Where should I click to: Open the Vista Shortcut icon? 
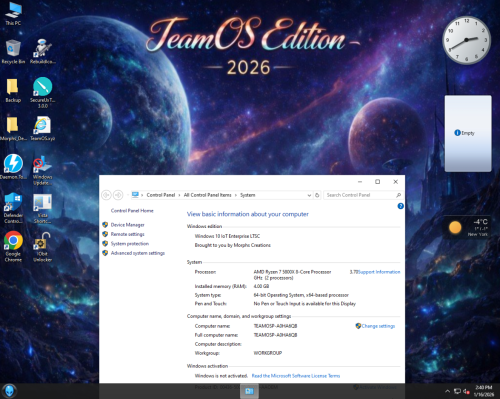pos(42,208)
